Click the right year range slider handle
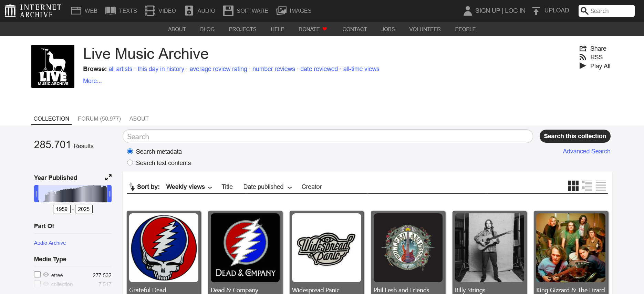Screen dimensions: 644x294 point(110,194)
